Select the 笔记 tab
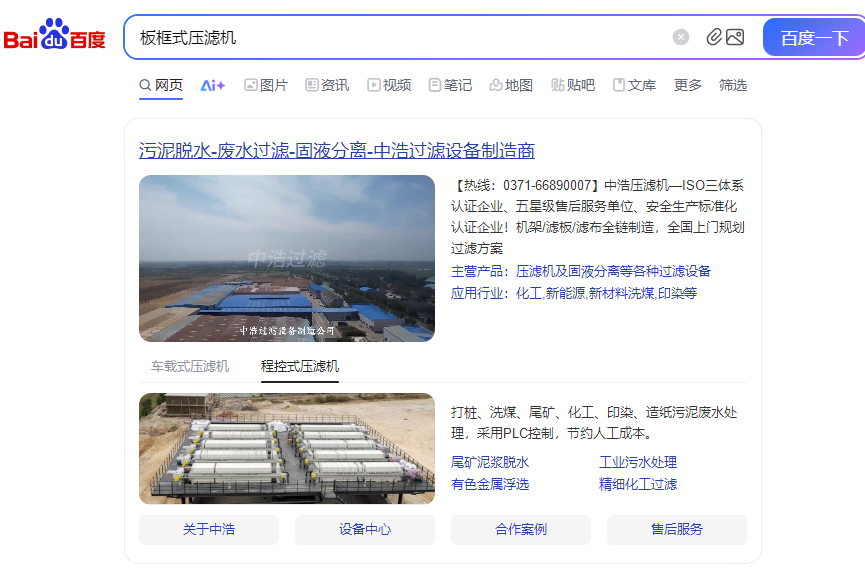Image resolution: width=865 pixels, height=572 pixels. 450,85
